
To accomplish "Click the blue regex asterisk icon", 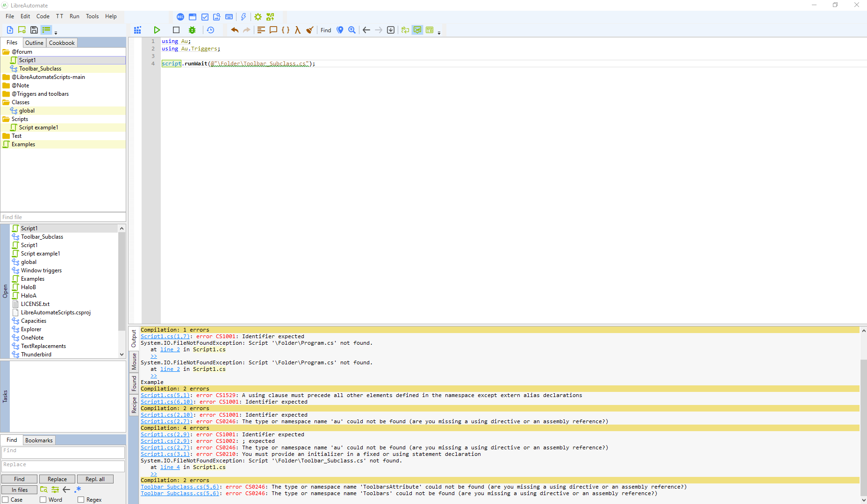I will pos(78,490).
